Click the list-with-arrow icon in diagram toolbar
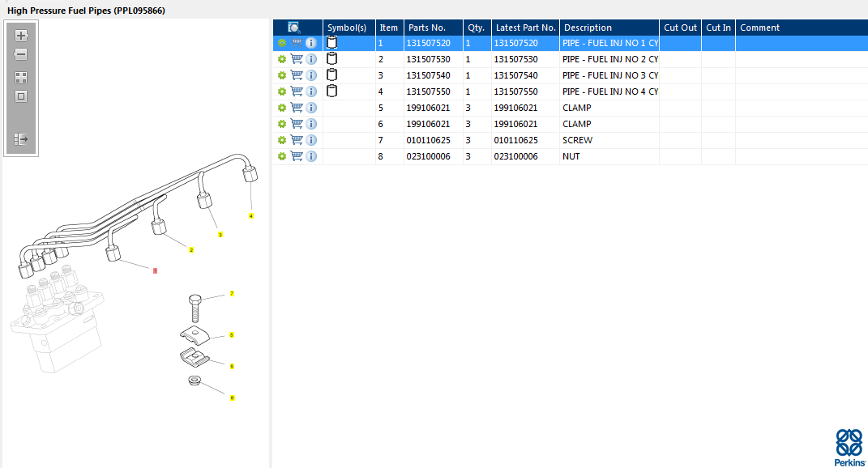This screenshot has width=868, height=468. (21, 139)
